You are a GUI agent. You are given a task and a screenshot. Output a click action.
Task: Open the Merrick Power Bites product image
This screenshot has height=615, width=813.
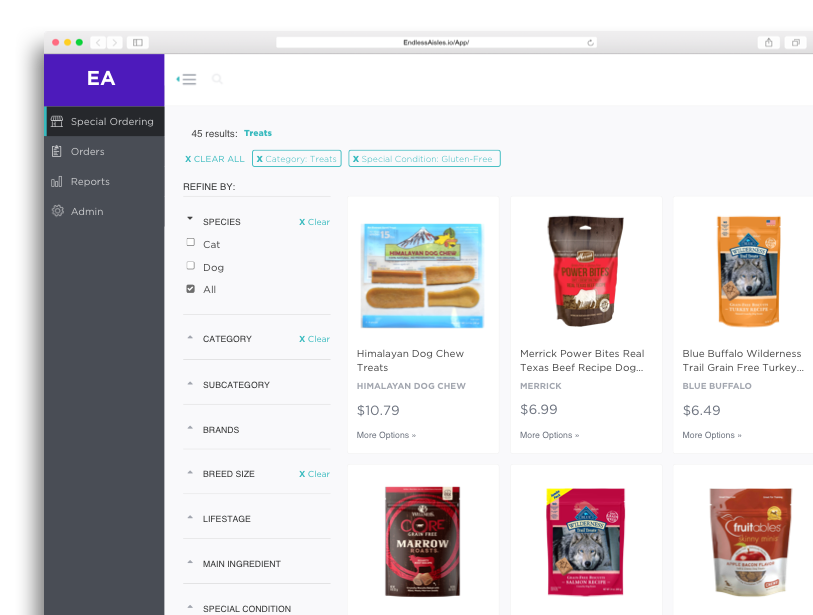click(x=585, y=271)
